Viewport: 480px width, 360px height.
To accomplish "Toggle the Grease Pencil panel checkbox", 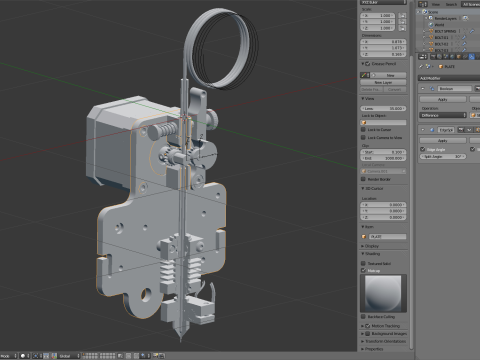I will coord(368,64).
